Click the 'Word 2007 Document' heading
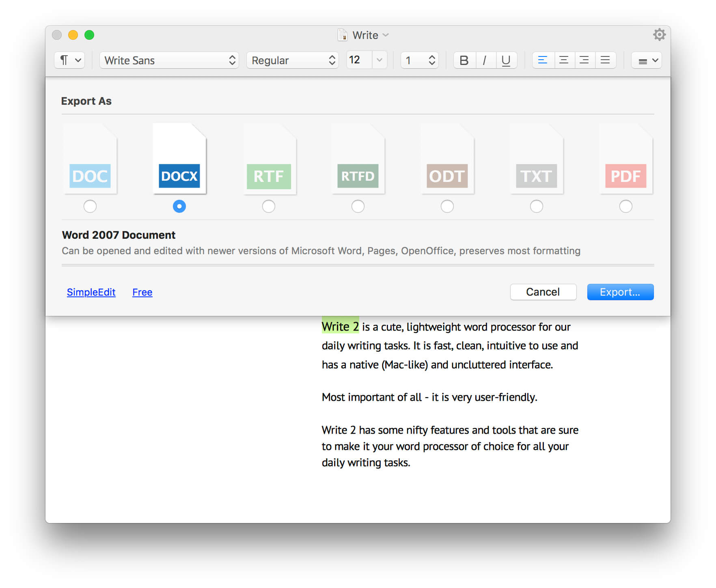 pos(119,235)
